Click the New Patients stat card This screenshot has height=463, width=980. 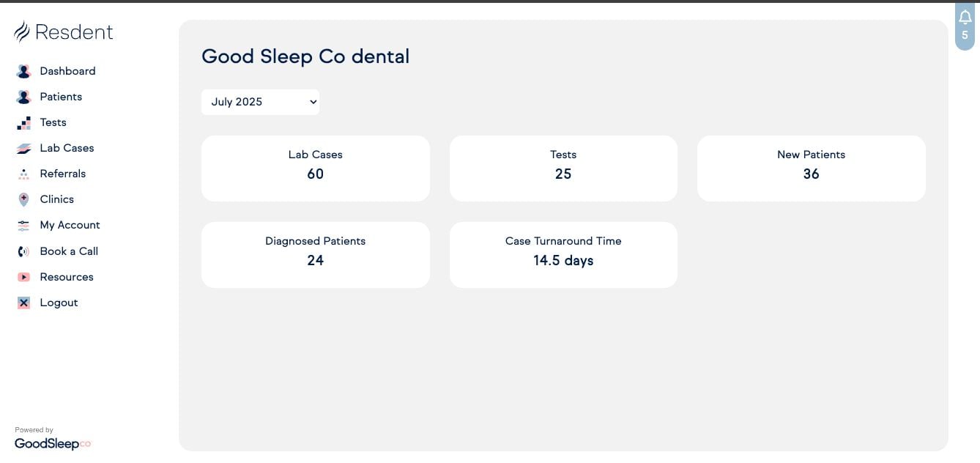tap(811, 168)
